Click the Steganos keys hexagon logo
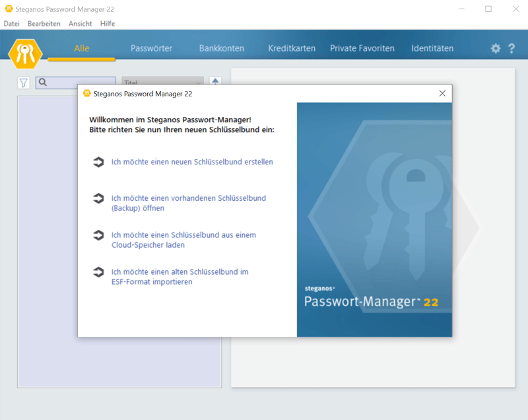 pyautogui.click(x=25, y=53)
